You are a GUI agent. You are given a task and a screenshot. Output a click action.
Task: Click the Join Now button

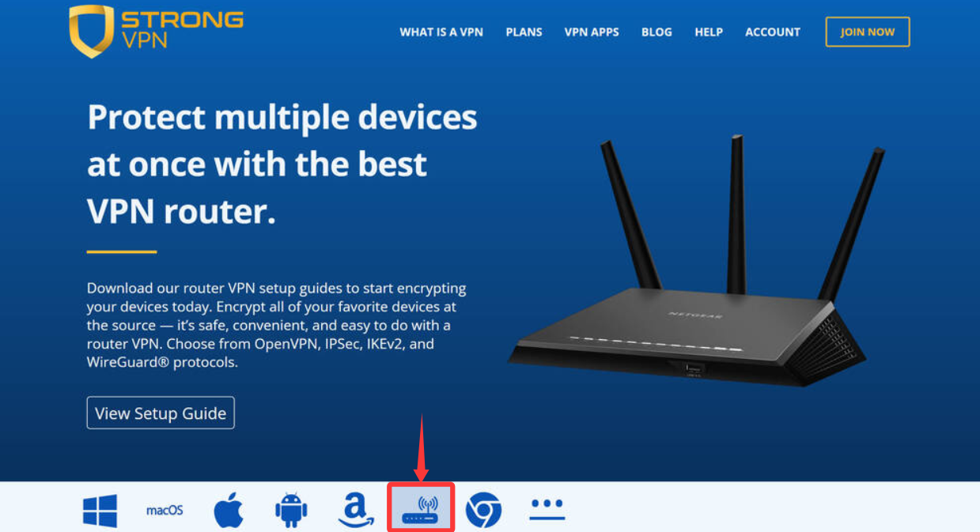coord(868,32)
